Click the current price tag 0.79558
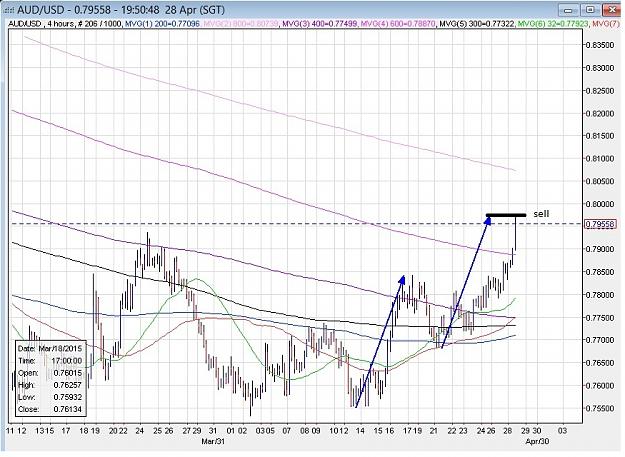This screenshot has width=625, height=457. [x=600, y=224]
